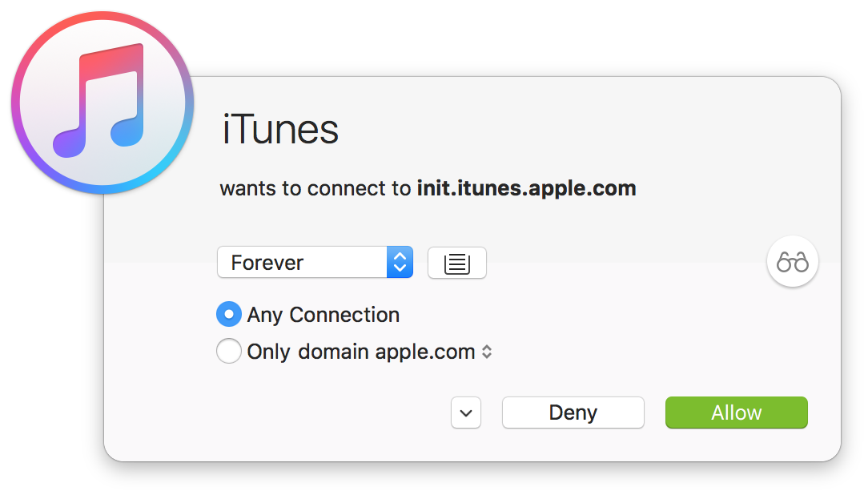Click the Any Connection label text
The image size is (868, 495).
[323, 315]
